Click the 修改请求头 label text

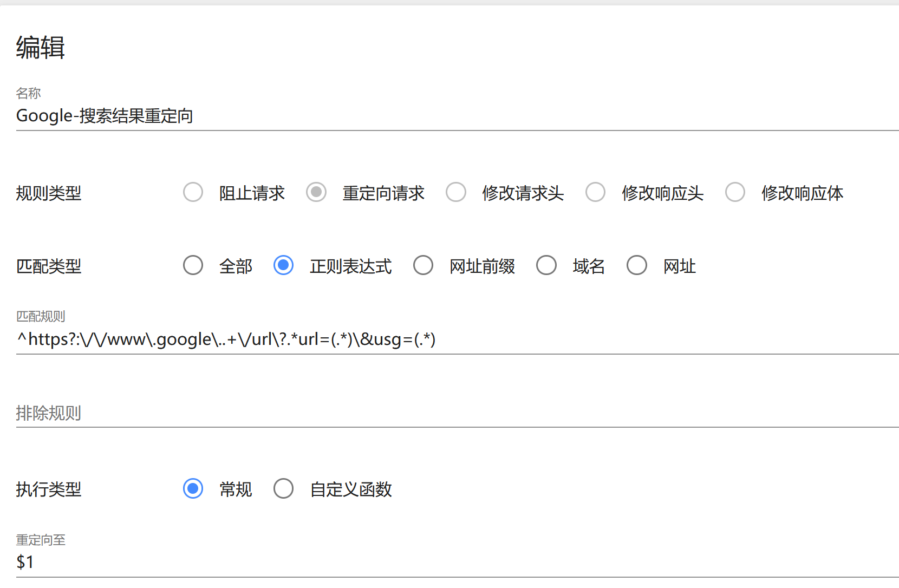pos(523,193)
